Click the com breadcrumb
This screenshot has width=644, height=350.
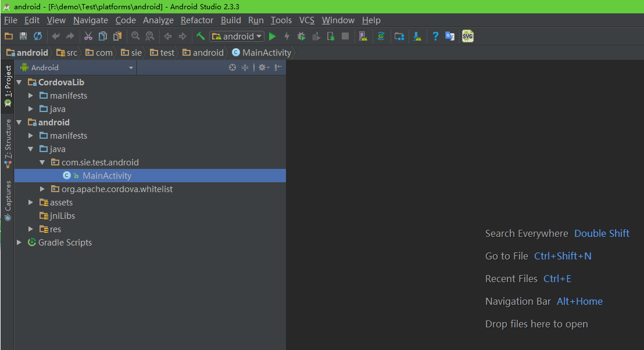coord(99,52)
